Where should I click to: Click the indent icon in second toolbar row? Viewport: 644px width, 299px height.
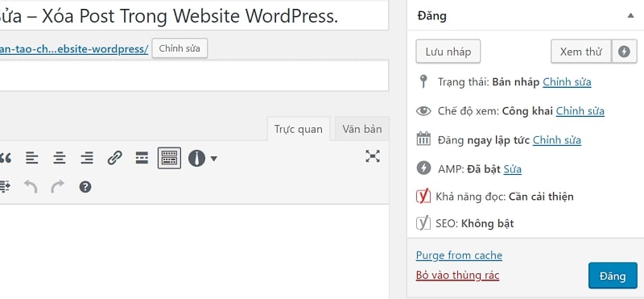[5, 187]
